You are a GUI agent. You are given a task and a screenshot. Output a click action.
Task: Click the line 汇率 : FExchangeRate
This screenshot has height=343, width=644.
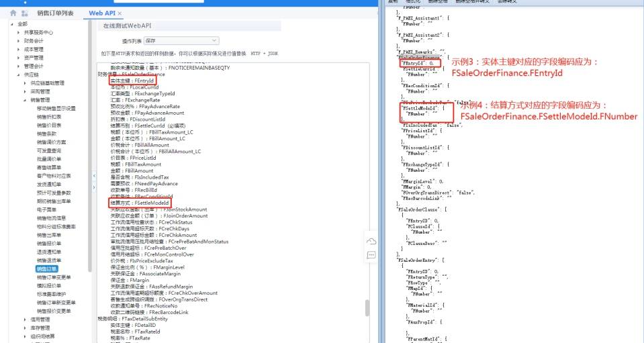[135, 100]
